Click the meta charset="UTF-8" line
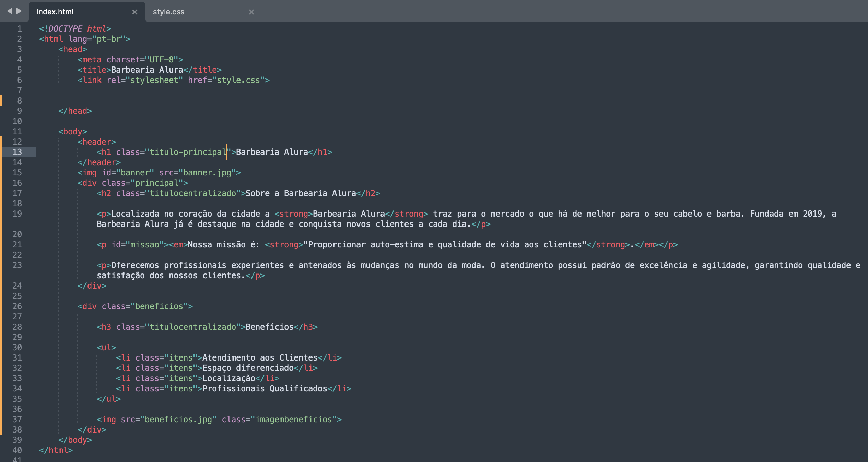 tap(130, 59)
